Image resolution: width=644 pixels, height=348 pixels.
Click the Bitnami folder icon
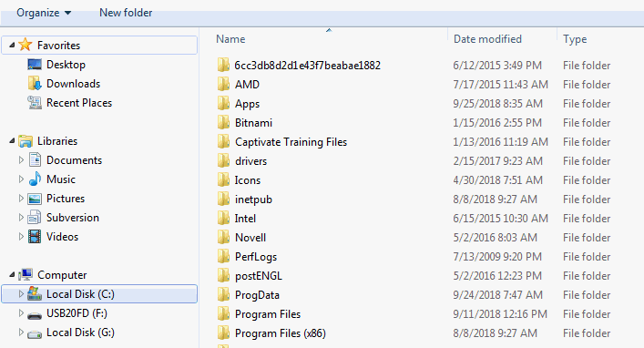click(x=223, y=122)
